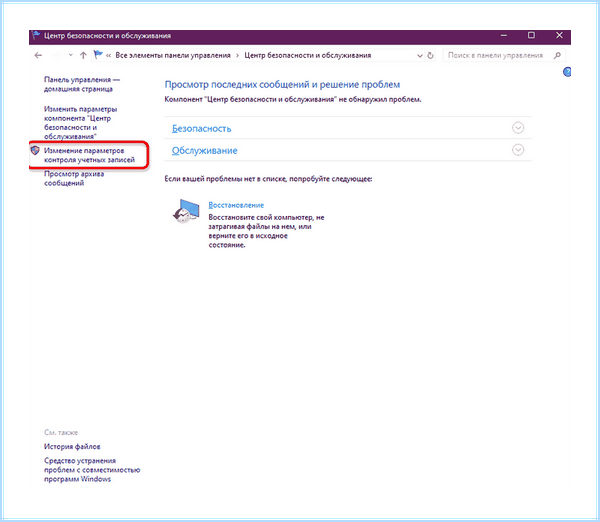Click the title bar flag icon

pyautogui.click(x=36, y=35)
